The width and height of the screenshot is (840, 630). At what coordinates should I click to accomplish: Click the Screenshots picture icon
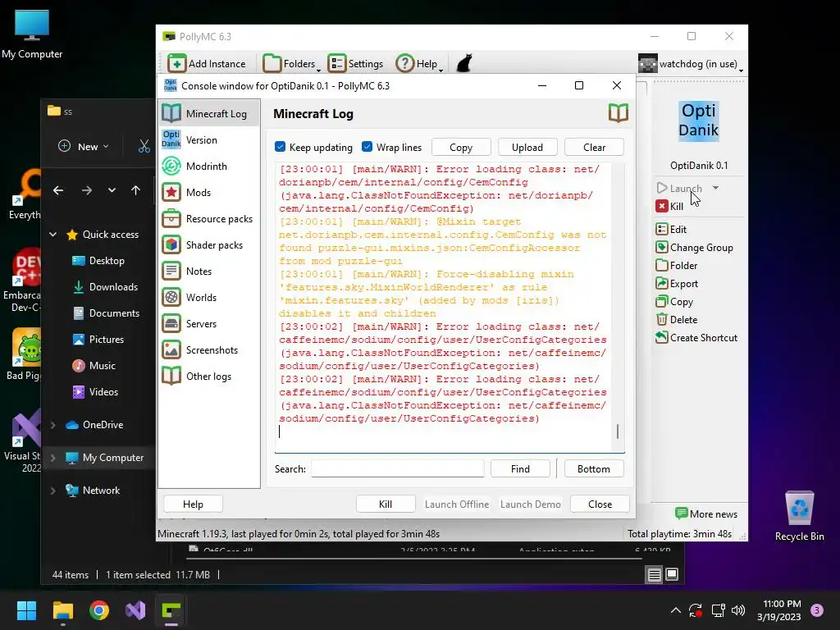coord(171,349)
